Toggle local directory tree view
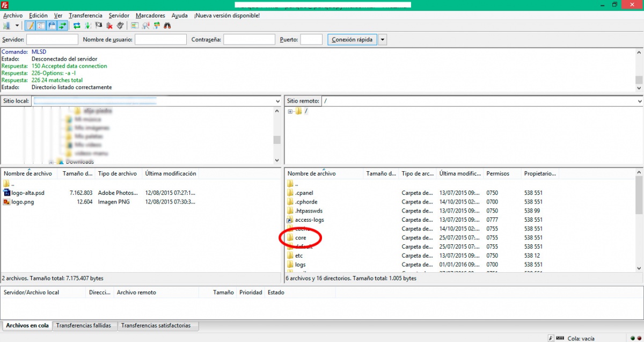The image size is (644, 342). click(x=41, y=25)
